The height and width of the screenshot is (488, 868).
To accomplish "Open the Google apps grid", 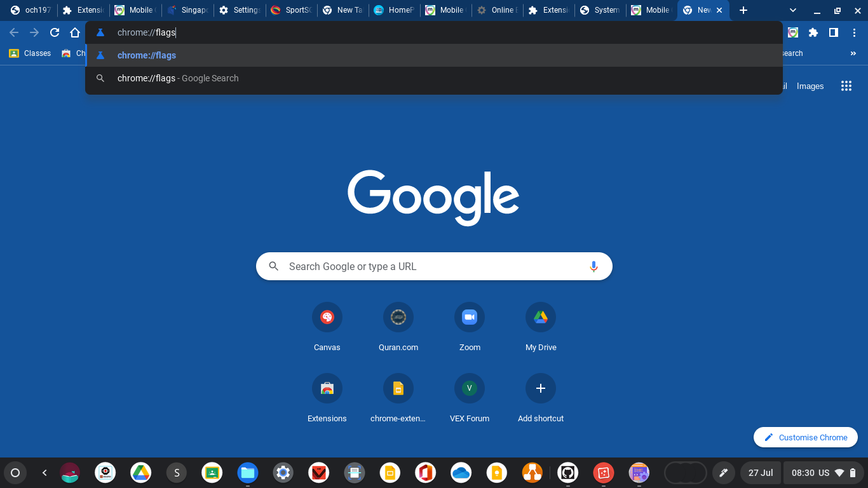I will click(846, 86).
